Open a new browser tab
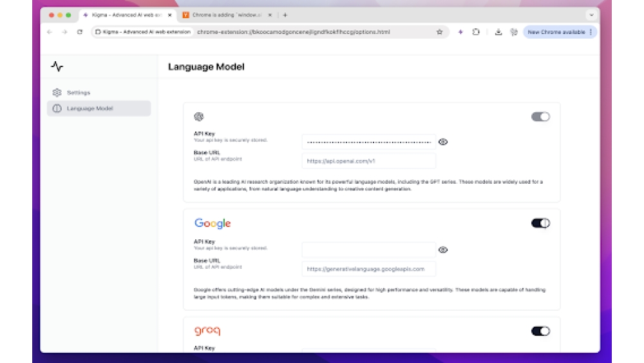The height and width of the screenshot is (363, 644). pos(285,15)
